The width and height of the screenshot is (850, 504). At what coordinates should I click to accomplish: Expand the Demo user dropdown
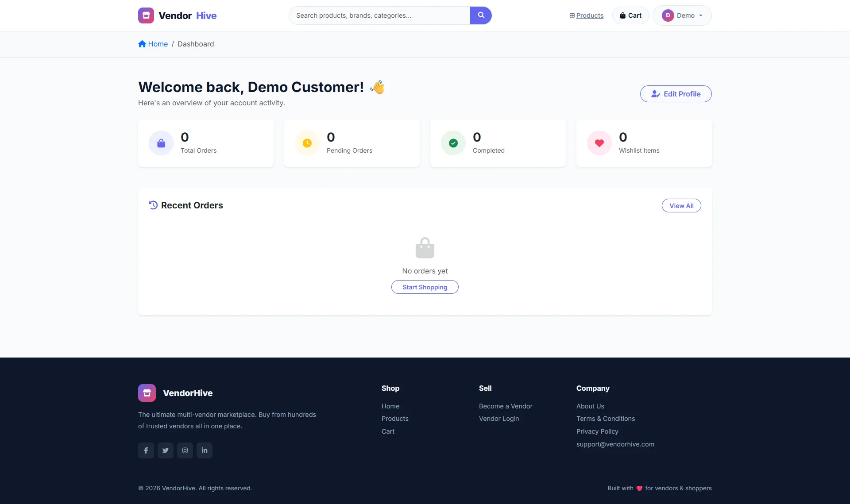coord(682,15)
